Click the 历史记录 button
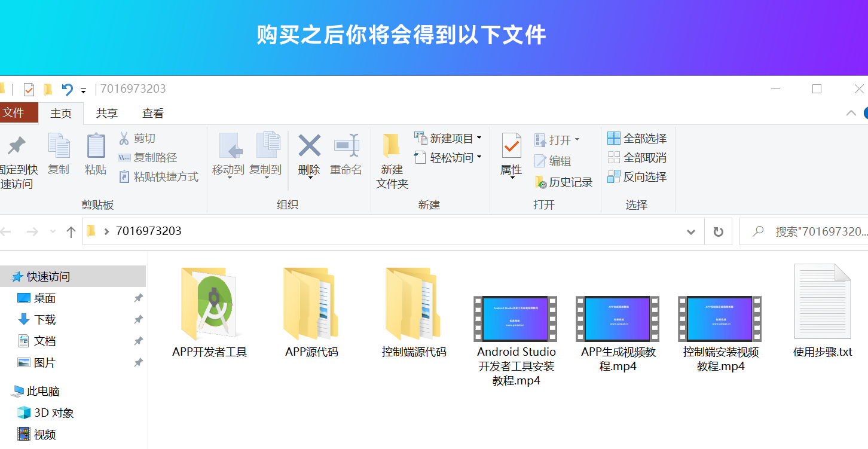Screen dimensions: 868x449 pyautogui.click(x=564, y=182)
